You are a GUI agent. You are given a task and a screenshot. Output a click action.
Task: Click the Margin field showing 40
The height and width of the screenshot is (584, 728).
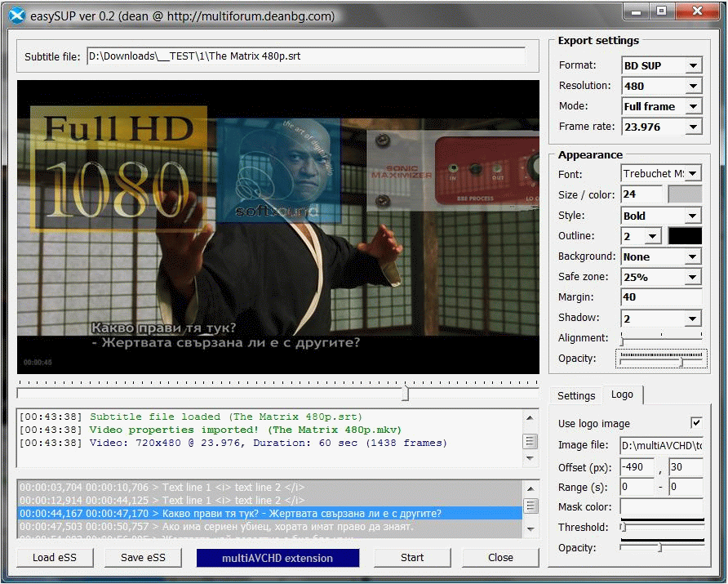(661, 297)
